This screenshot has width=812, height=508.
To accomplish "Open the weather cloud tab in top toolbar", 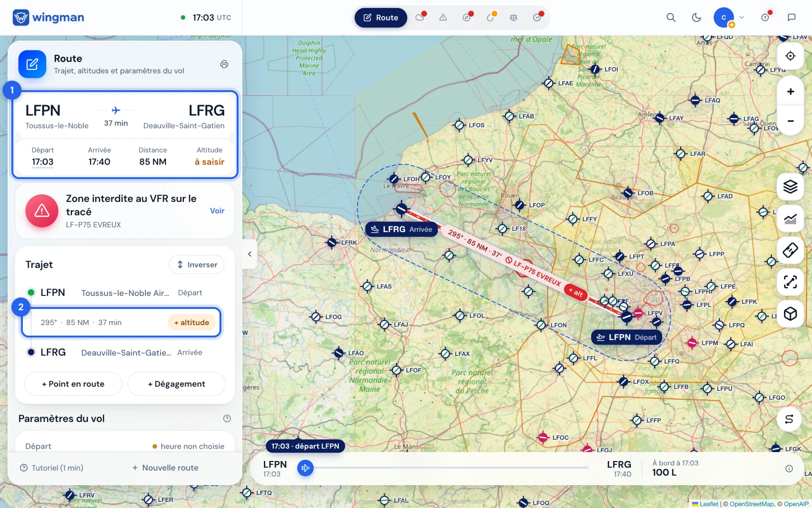I will pyautogui.click(x=420, y=17).
